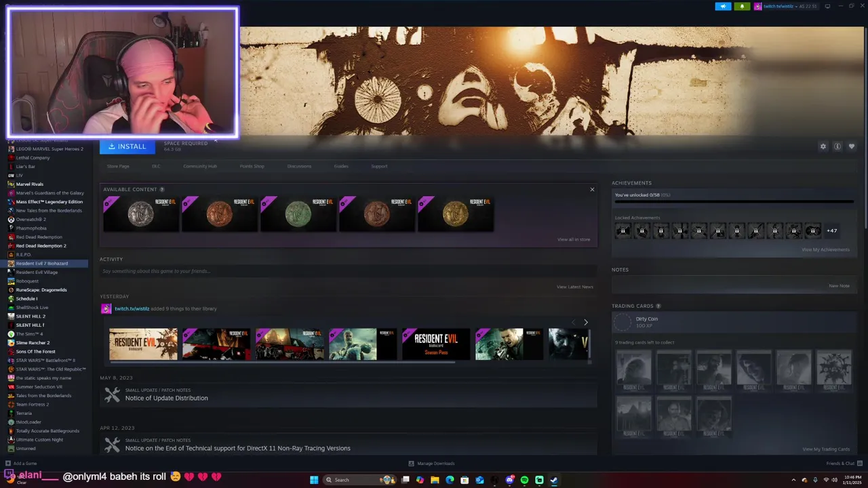Open the Guides tab
Screen dimensions: 868x488
click(341, 166)
